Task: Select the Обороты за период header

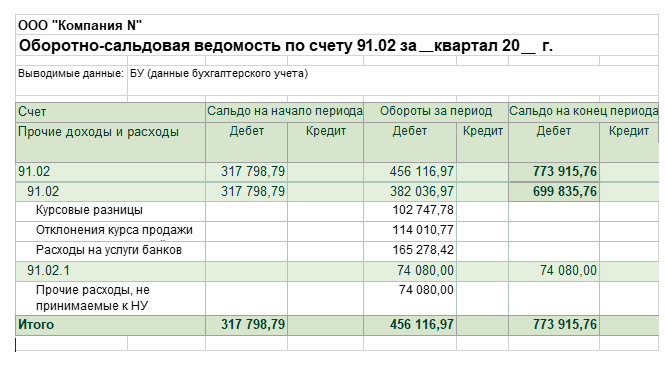Action: pos(436,111)
